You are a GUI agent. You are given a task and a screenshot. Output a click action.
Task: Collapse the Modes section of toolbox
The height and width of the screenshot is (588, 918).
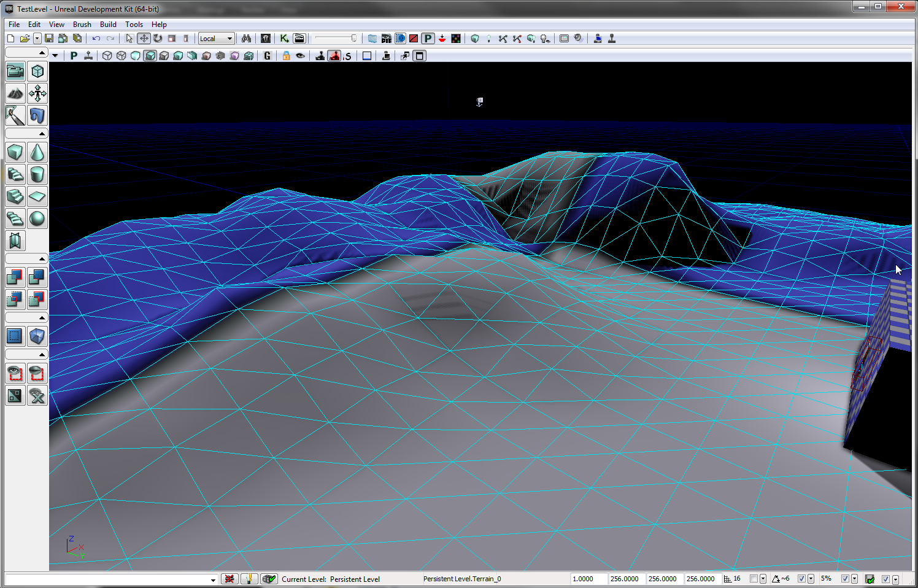click(26, 53)
